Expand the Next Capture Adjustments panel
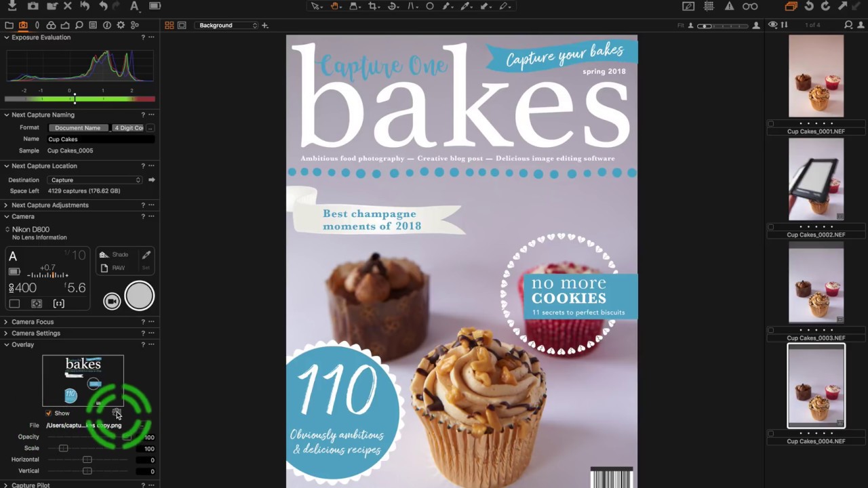This screenshot has width=868, height=488. pos(7,205)
